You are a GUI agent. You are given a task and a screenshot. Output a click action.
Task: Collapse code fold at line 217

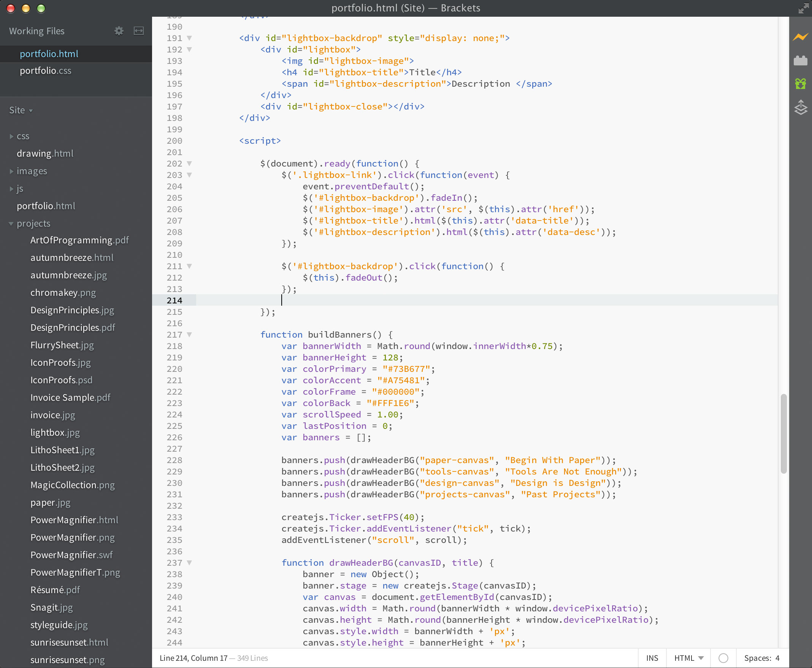[189, 335]
